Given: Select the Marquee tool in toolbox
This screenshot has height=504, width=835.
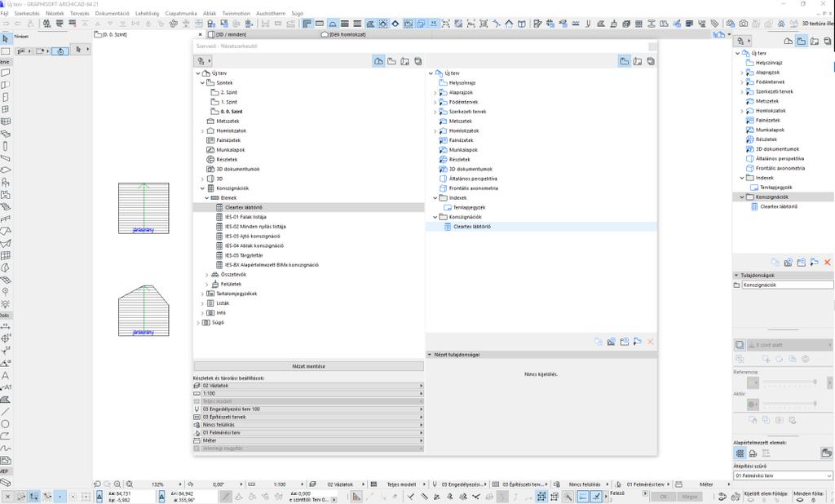Looking at the screenshot, I should tap(6, 51).
